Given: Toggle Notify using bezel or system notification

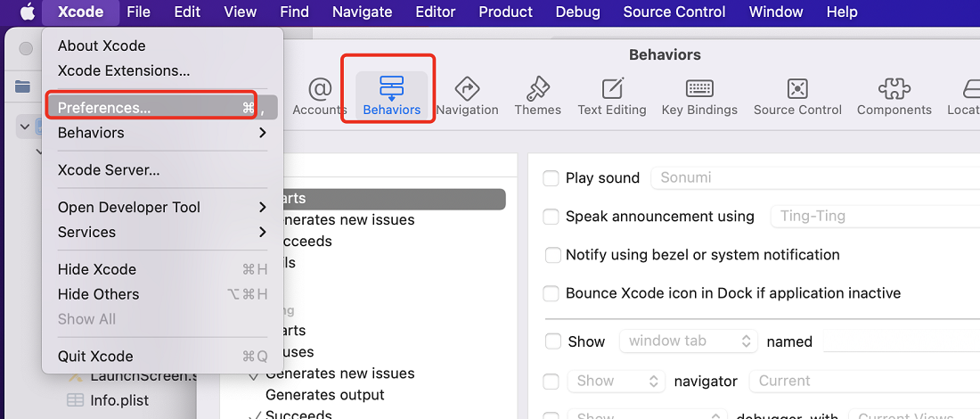Looking at the screenshot, I should point(553,255).
